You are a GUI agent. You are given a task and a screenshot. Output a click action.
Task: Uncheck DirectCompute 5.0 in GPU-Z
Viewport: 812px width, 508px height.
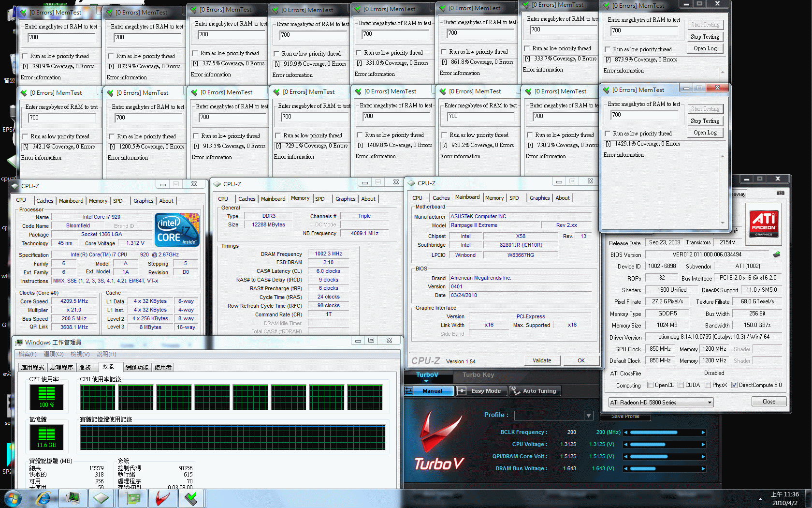tap(734, 385)
